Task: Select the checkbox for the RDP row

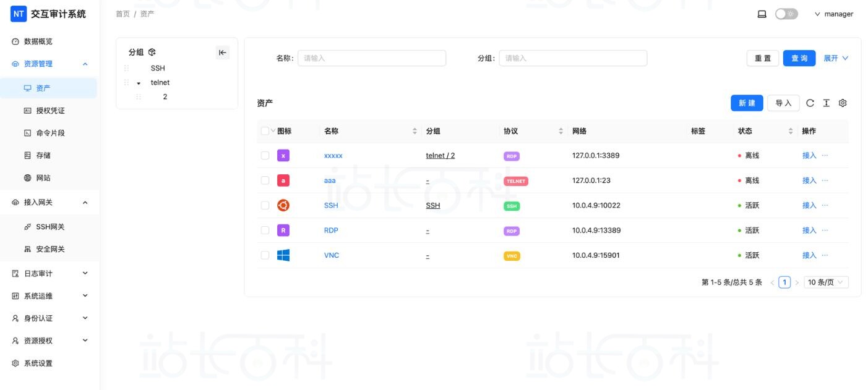Action: tap(265, 230)
